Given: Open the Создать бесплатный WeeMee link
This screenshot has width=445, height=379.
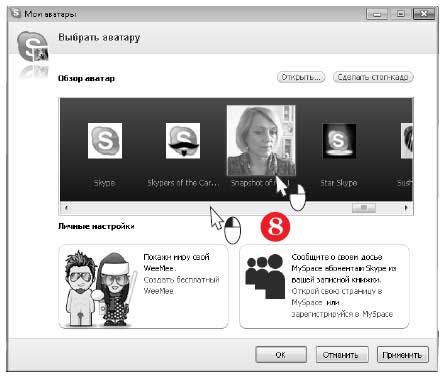Looking at the screenshot, I should coord(181,285).
